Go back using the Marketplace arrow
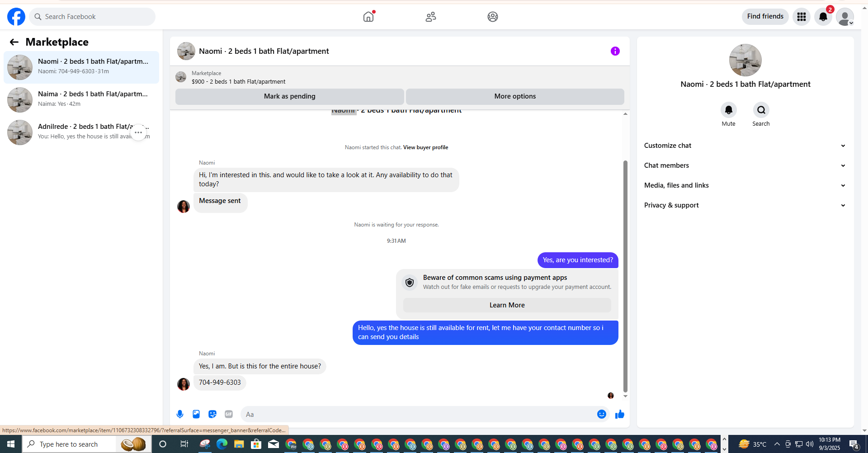 point(14,42)
